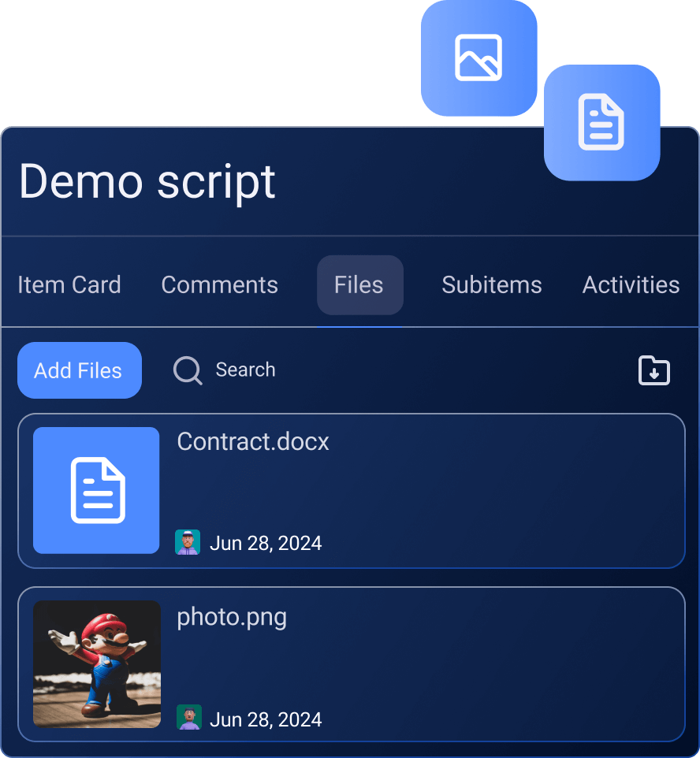Screen dimensions: 700x758
Task: Click the uploader avatar beside photo.png date
Action: [188, 717]
